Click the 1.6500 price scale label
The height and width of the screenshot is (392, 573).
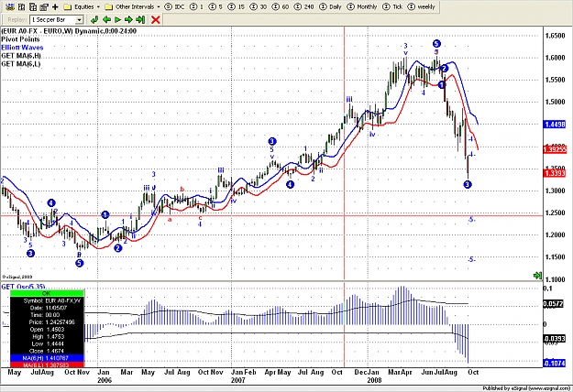click(555, 36)
